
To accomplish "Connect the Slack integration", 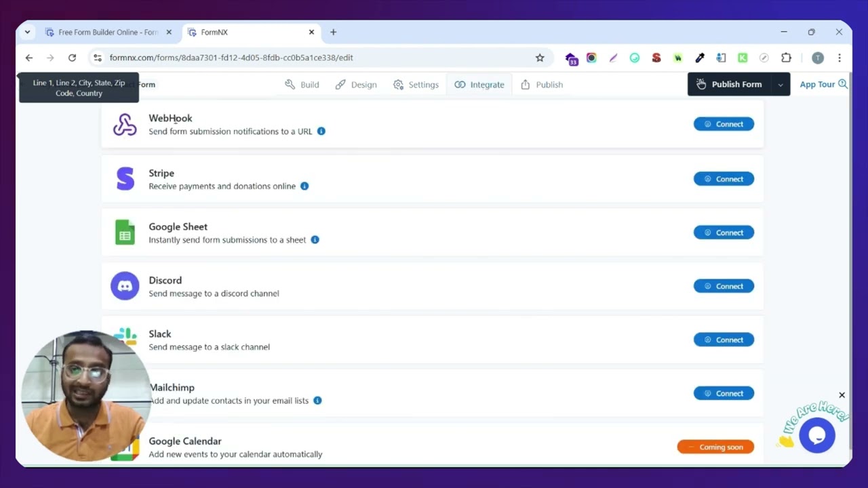I will point(724,340).
